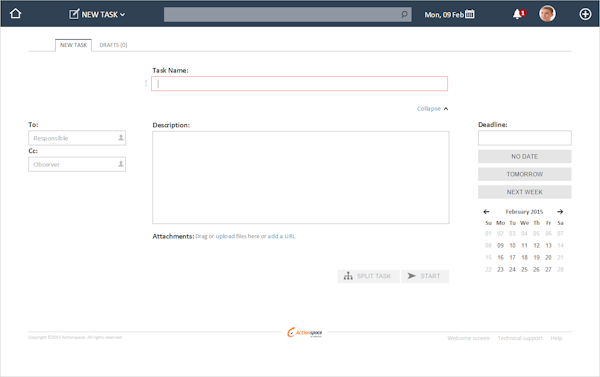600x377 pixels.
Task: Focus the Task Name input field
Action: coord(299,84)
